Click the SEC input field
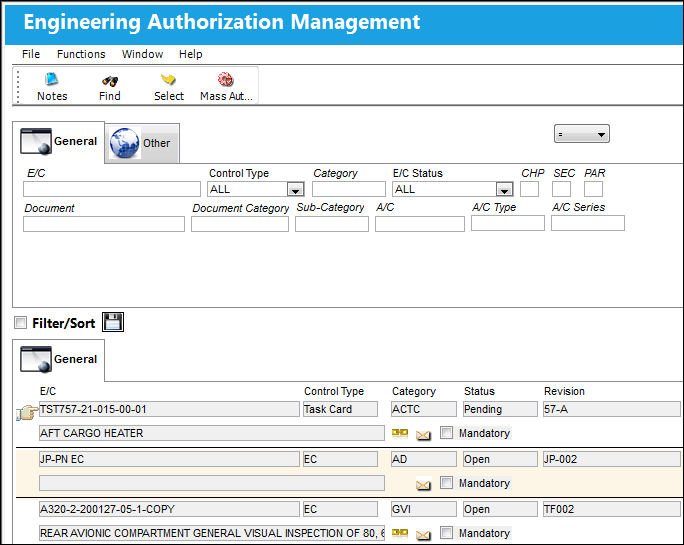The width and height of the screenshot is (684, 545). [x=561, y=189]
